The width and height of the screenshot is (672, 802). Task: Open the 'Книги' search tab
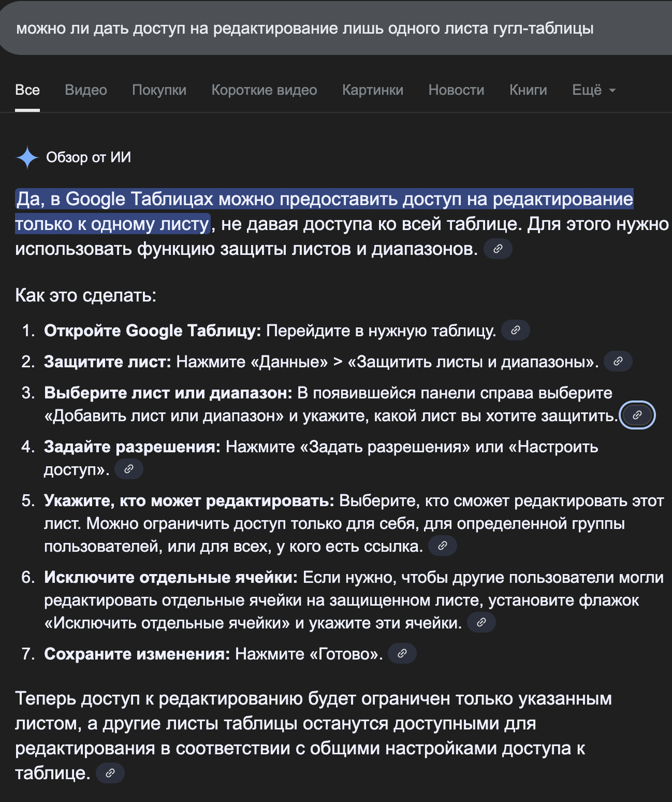point(528,90)
